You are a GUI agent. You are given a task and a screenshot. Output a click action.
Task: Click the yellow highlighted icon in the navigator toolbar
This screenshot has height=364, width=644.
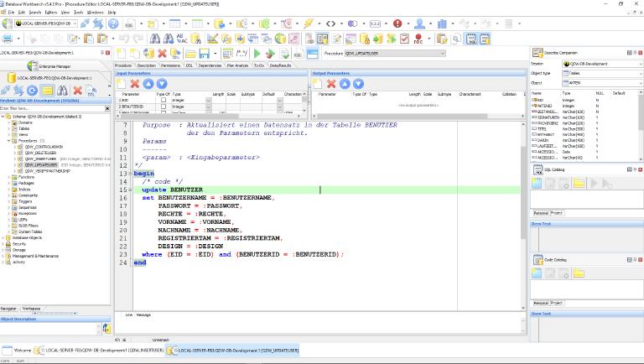pos(48,90)
